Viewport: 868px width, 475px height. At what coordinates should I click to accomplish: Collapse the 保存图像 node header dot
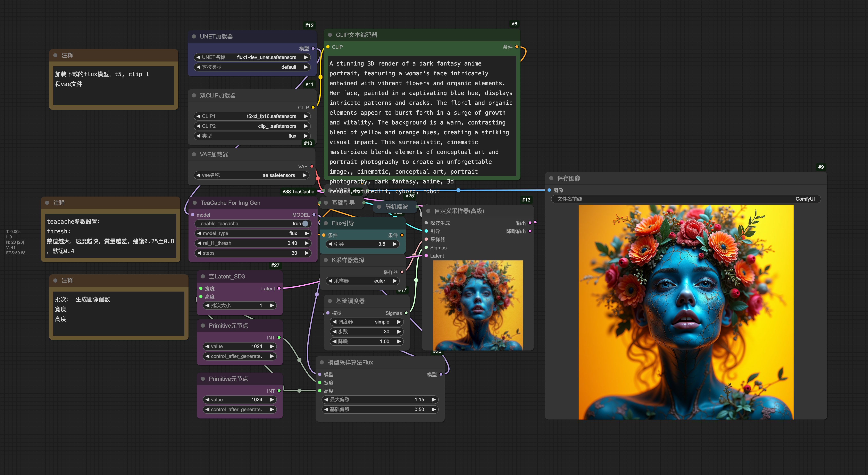point(551,178)
